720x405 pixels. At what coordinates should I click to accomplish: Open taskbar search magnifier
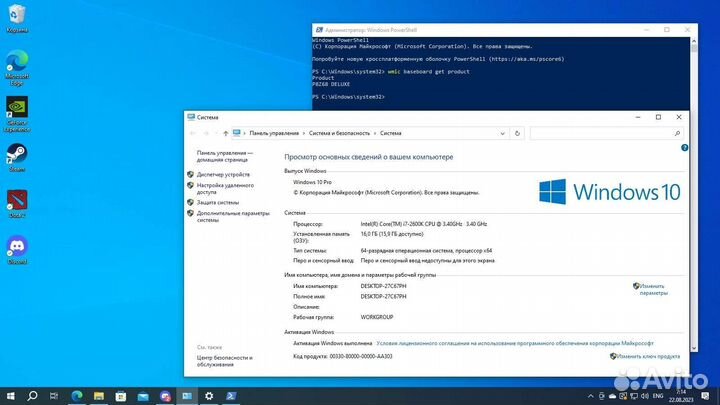(32, 396)
